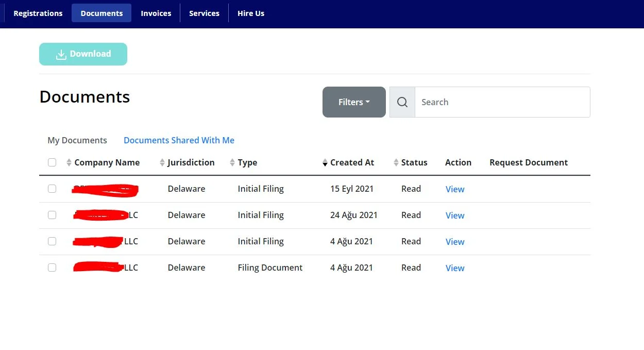The width and height of the screenshot is (644, 350).
Task: Open the Filters dropdown
Action: coord(354,102)
